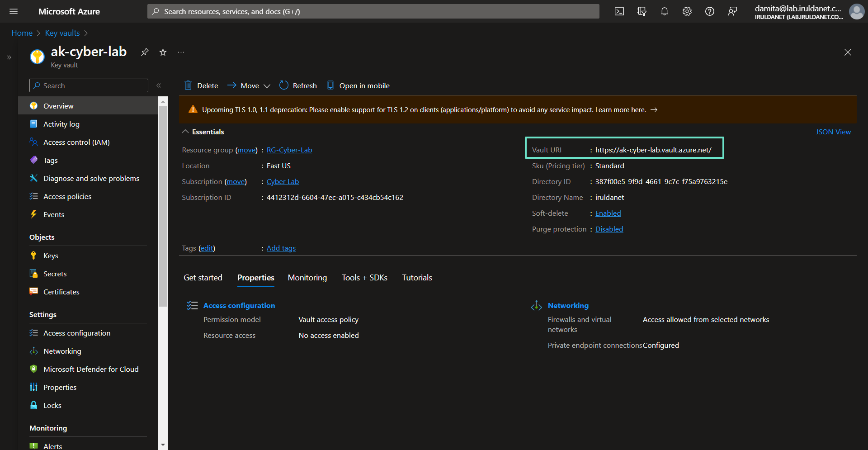Open the Access configuration heading link

click(x=239, y=306)
